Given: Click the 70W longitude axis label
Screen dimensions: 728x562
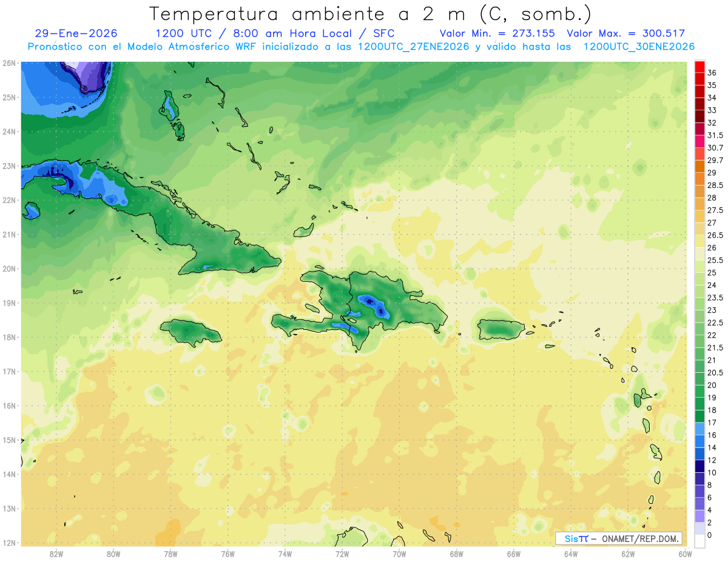Looking at the screenshot, I should [x=399, y=554].
